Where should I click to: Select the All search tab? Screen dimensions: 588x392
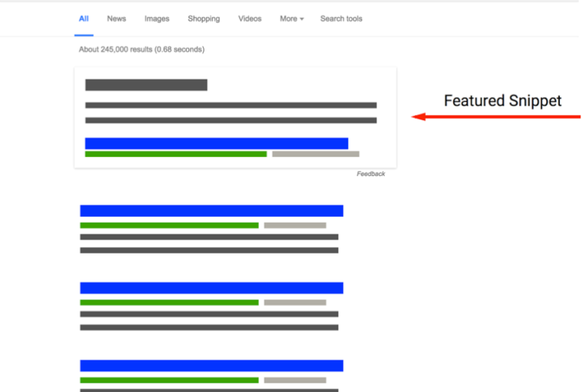coord(83,18)
